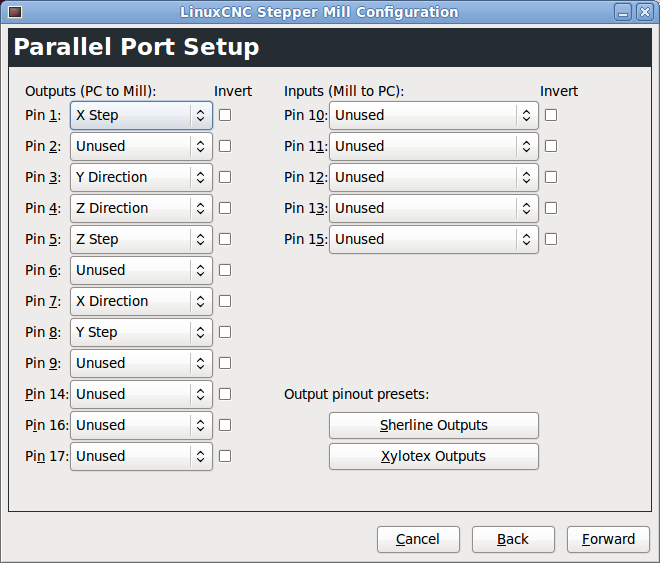660x563 pixels.
Task: Cancel the configuration wizard
Action: (x=417, y=539)
